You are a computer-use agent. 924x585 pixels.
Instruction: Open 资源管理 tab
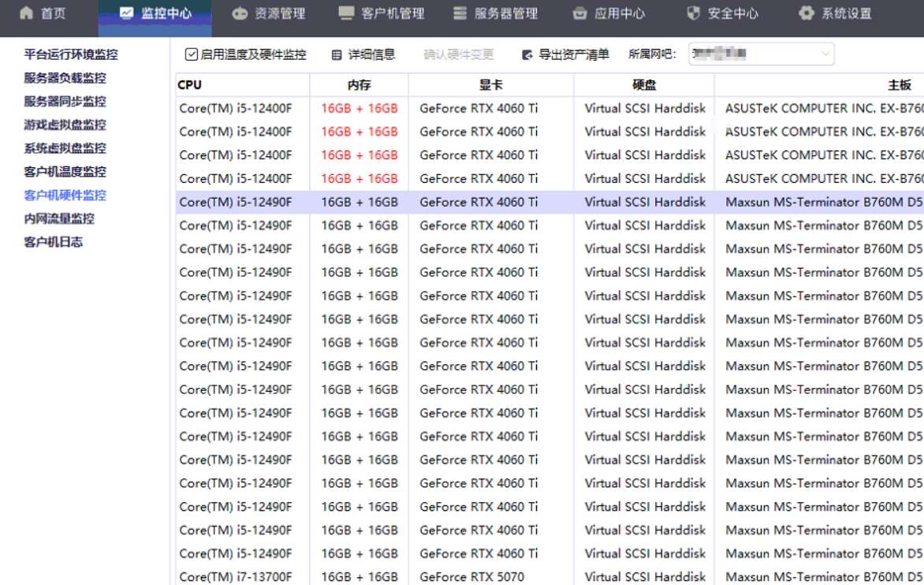[x=268, y=13]
